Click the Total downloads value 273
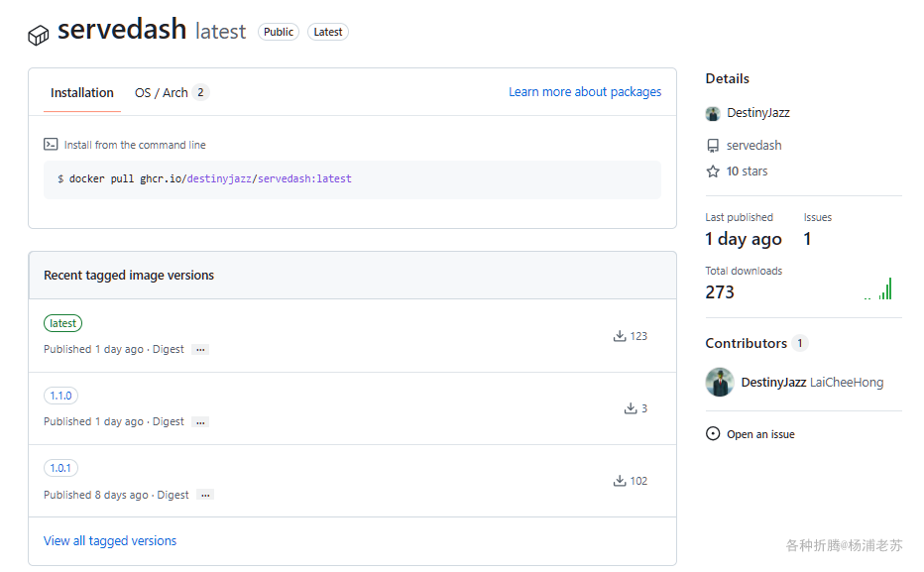The height and width of the screenshot is (572, 924). [720, 292]
